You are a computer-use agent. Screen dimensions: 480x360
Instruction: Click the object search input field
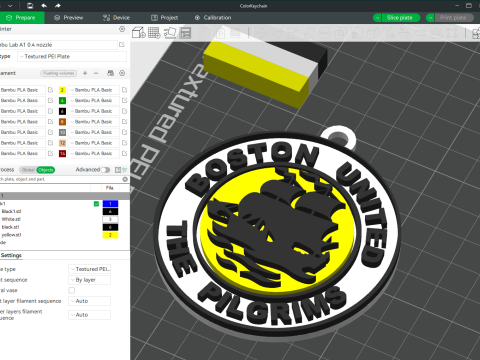(x=60, y=179)
